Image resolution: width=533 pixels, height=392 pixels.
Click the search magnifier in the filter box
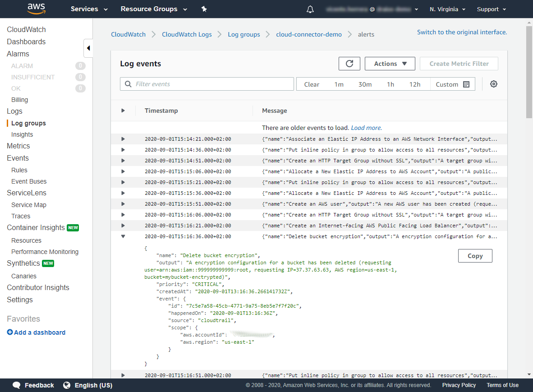coord(128,84)
